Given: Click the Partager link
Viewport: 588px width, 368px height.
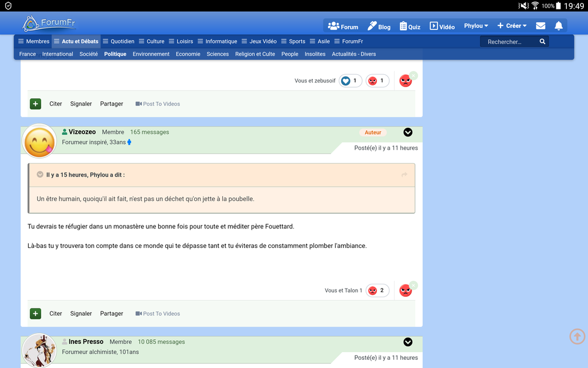Looking at the screenshot, I should (111, 313).
